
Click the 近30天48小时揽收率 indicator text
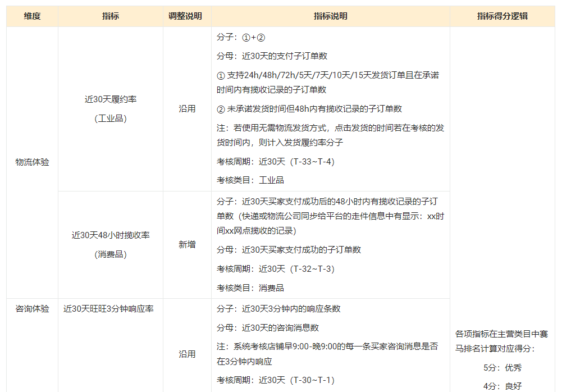[x=111, y=235]
